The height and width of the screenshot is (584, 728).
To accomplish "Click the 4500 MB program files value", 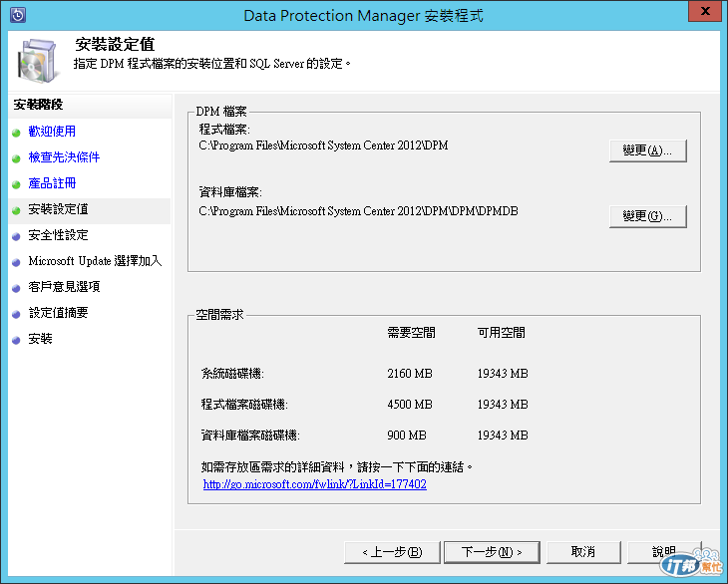I will click(410, 405).
